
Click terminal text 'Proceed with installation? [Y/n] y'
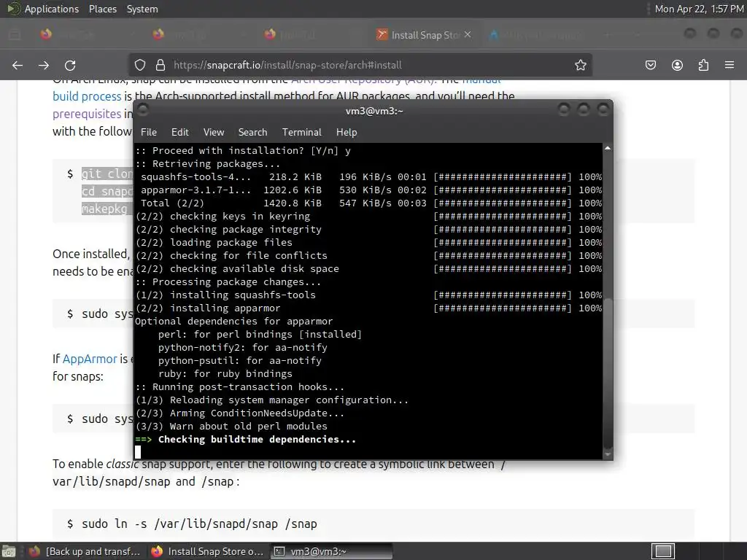point(252,151)
